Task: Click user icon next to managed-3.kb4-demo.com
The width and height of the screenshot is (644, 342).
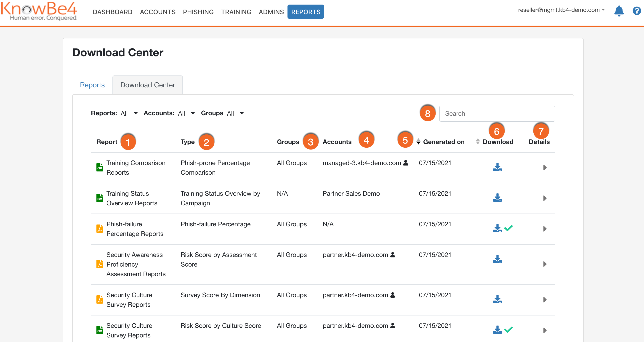Action: click(406, 163)
